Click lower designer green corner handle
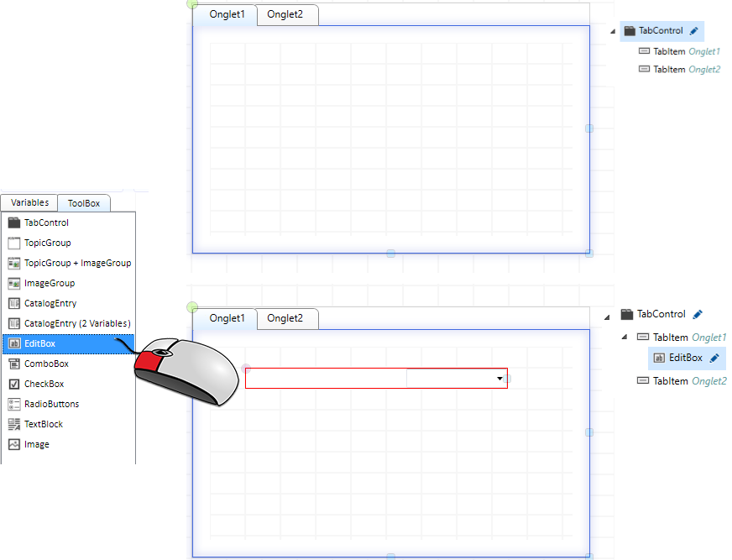Image resolution: width=732 pixels, height=560 pixels. pos(192,307)
